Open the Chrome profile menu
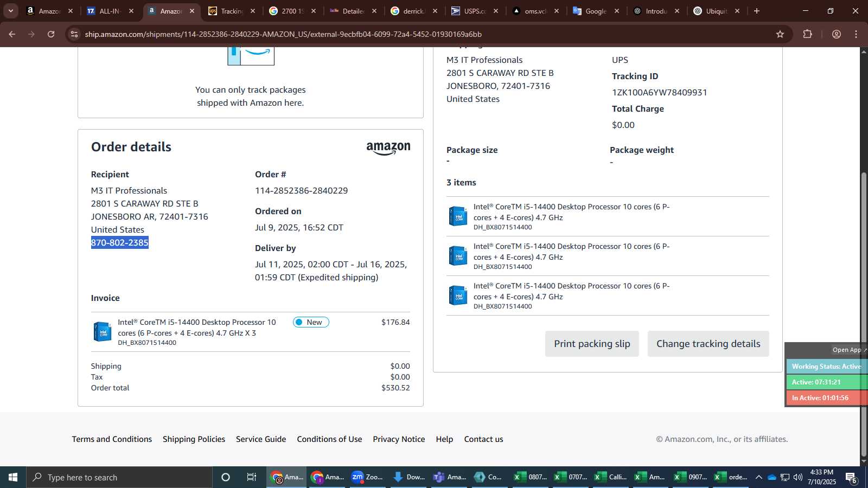Screen dimensions: 868x488 (x=837, y=34)
